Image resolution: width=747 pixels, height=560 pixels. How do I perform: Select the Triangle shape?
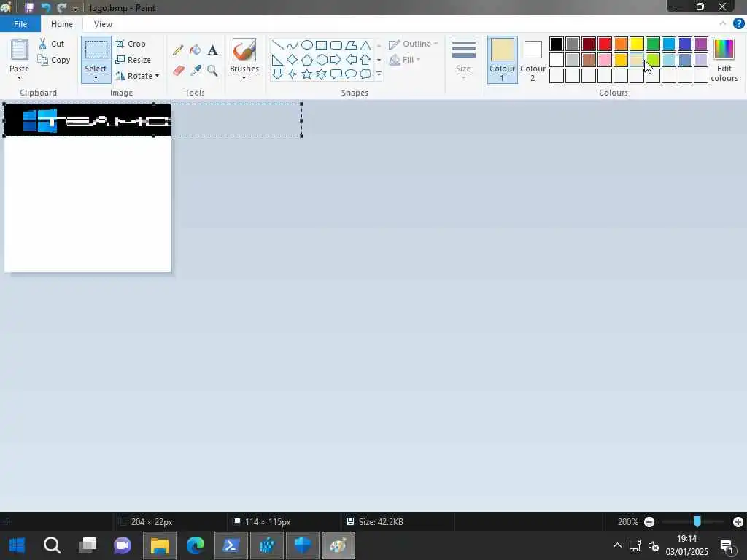tap(365, 45)
